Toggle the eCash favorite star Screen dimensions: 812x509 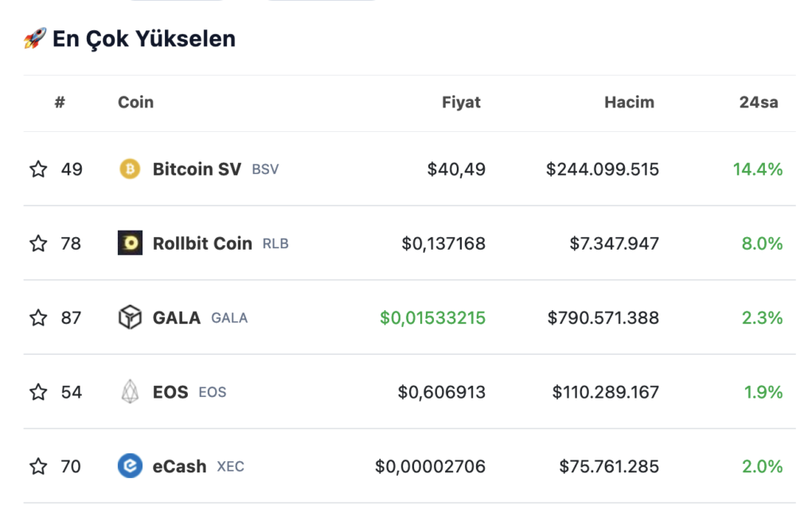pyautogui.click(x=38, y=466)
